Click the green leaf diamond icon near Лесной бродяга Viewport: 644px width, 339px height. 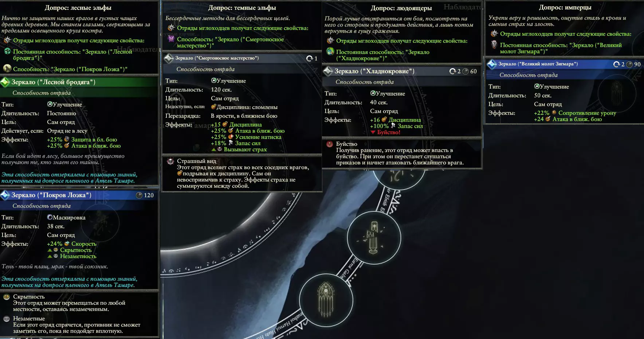coord(5,82)
